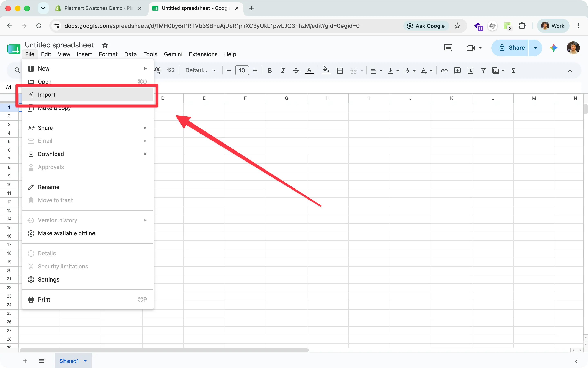Toggle italic text formatting
The image size is (588, 368).
[283, 71]
